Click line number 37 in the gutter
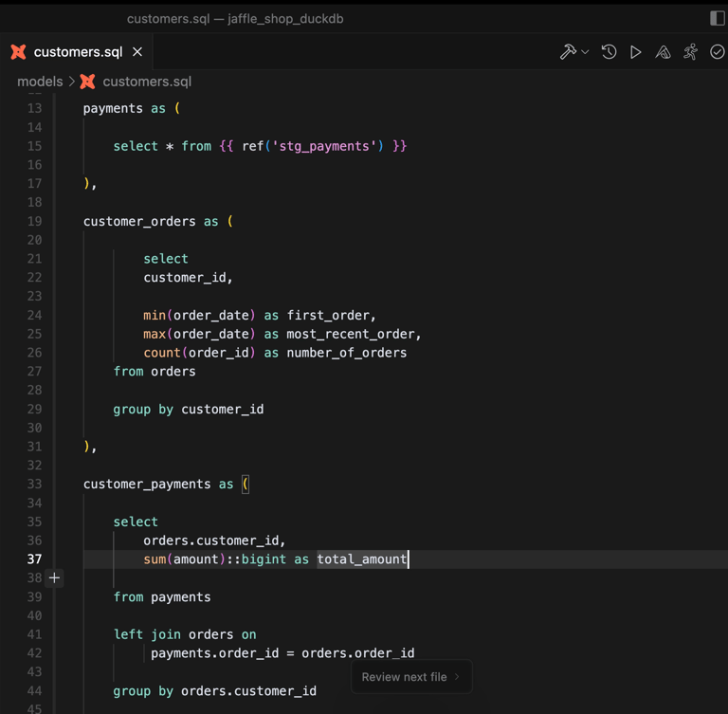Screen dimensions: 728x714 (x=34, y=558)
